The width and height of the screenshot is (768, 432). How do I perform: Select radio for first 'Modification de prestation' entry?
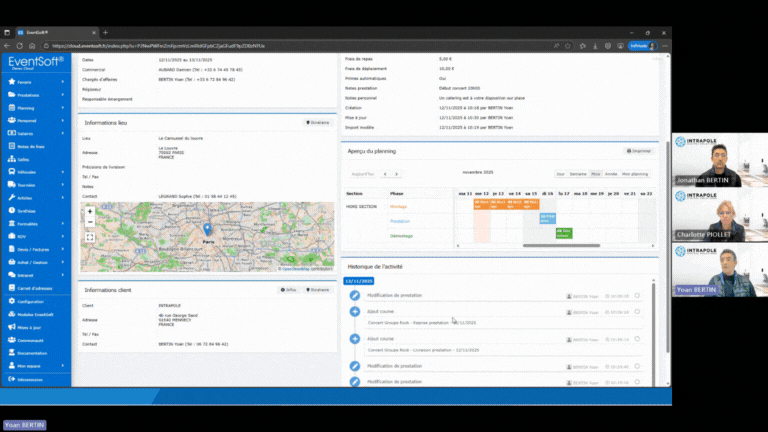pyautogui.click(x=637, y=296)
